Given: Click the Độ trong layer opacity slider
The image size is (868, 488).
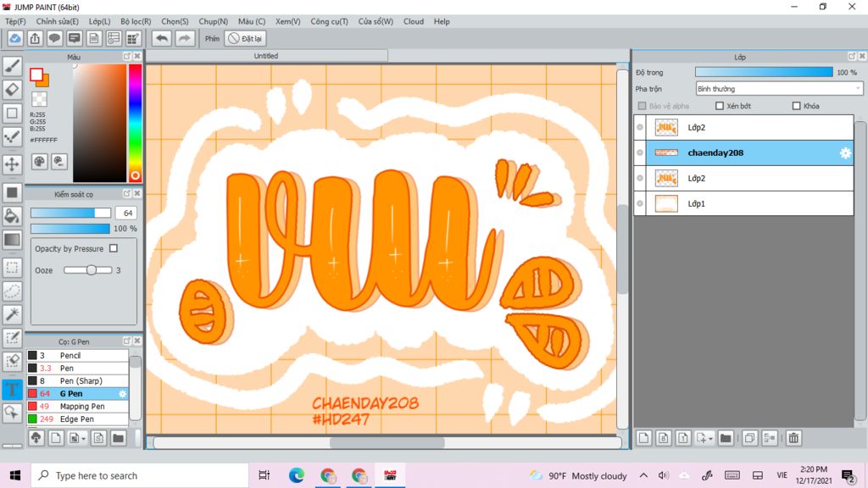Looking at the screenshot, I should point(764,72).
